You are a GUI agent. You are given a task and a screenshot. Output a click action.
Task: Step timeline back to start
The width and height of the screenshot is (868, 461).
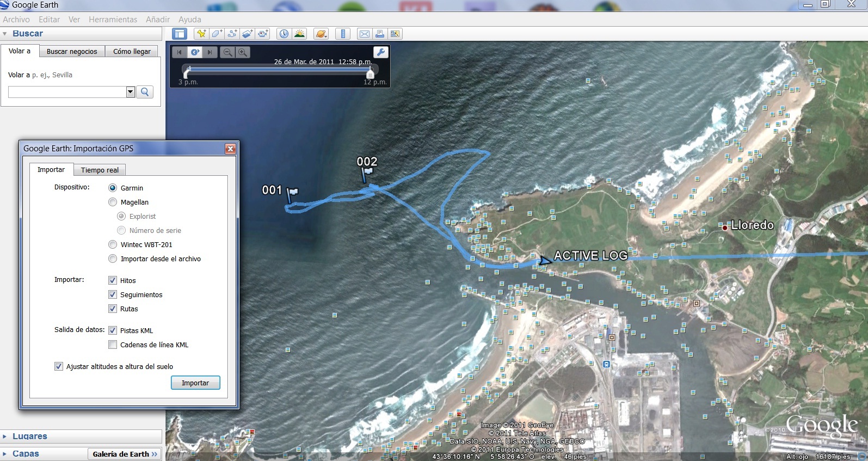click(180, 52)
